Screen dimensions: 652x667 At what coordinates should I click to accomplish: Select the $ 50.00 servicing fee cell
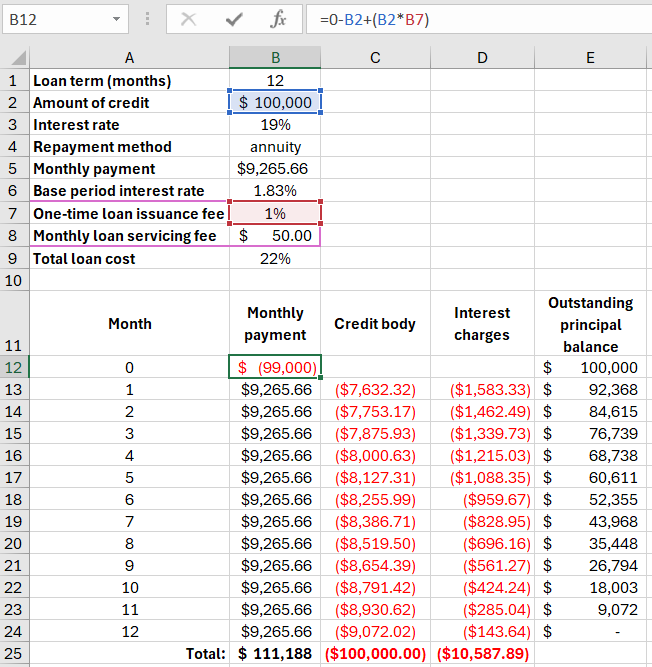tap(275, 236)
